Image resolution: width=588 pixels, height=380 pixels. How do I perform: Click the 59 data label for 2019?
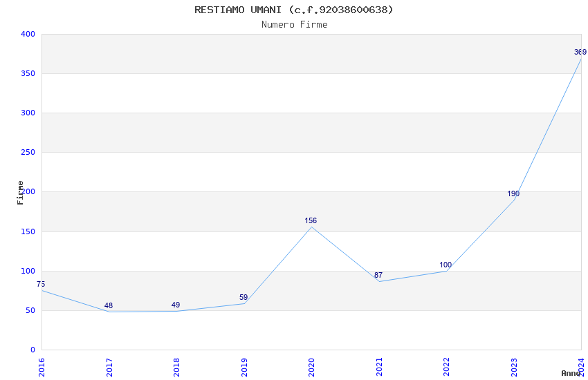pos(244,298)
